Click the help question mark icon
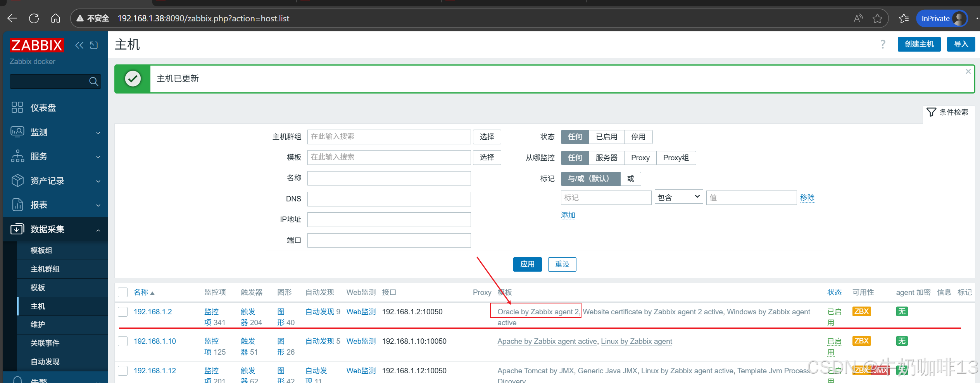 tap(883, 44)
